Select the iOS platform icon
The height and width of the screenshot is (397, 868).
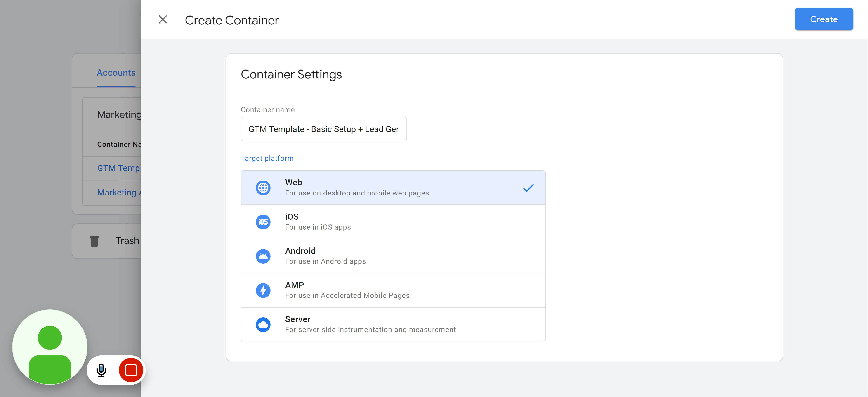(x=263, y=222)
